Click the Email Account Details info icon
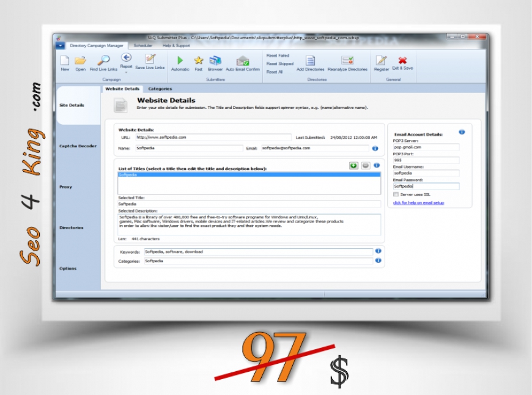Image resolution: width=532 pixels, height=395 pixels. click(x=462, y=132)
